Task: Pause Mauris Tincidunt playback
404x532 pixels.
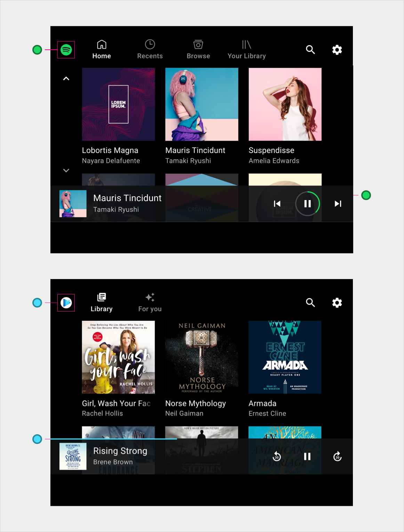Action: click(307, 204)
